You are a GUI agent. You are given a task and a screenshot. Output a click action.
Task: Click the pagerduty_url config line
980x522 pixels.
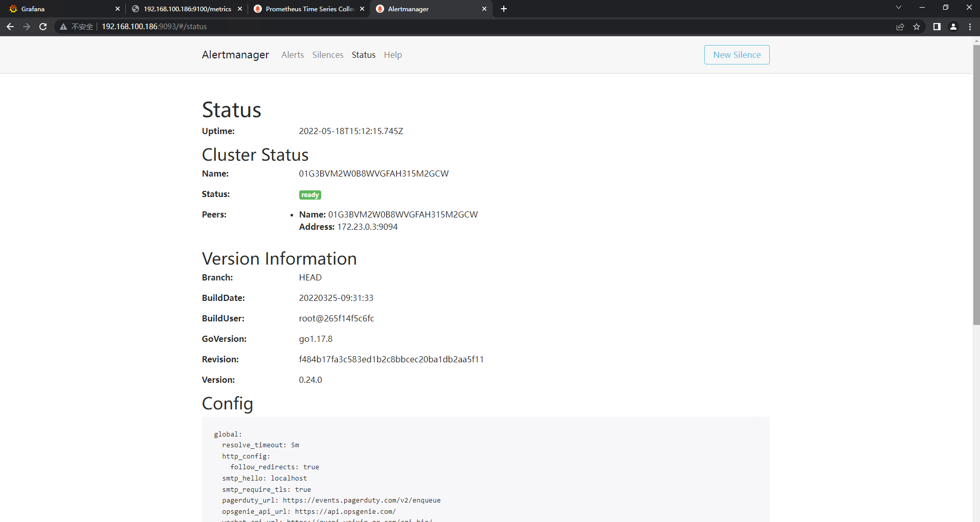tap(331, 501)
